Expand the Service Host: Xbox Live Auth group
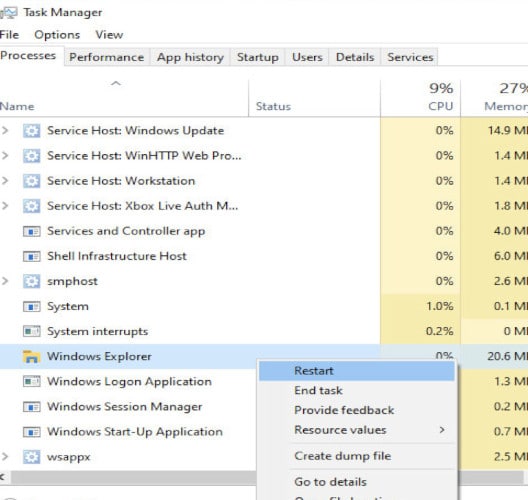This screenshot has height=500, width=528. 5,206
